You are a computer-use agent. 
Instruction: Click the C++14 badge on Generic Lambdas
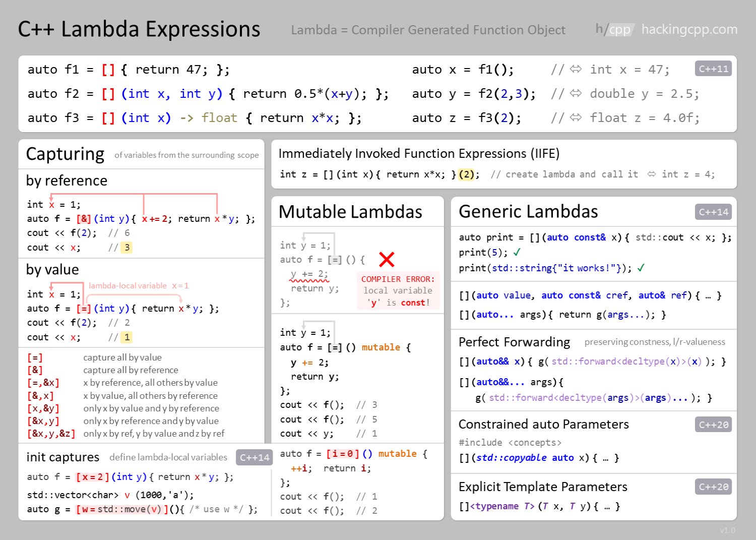click(x=713, y=212)
